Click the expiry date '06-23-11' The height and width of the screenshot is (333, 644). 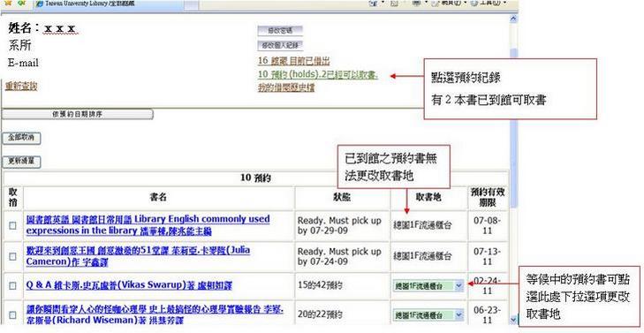tap(489, 315)
